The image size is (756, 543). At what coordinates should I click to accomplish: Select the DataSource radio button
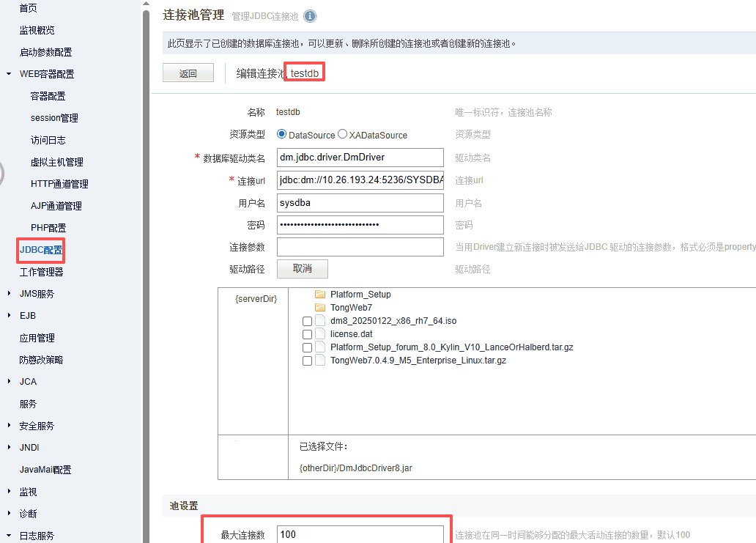[282, 135]
